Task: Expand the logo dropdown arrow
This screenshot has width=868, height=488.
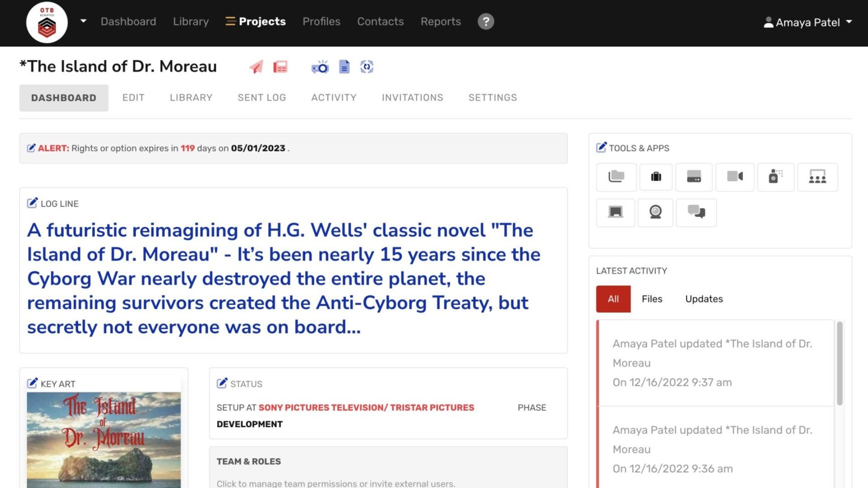Action: click(x=83, y=21)
